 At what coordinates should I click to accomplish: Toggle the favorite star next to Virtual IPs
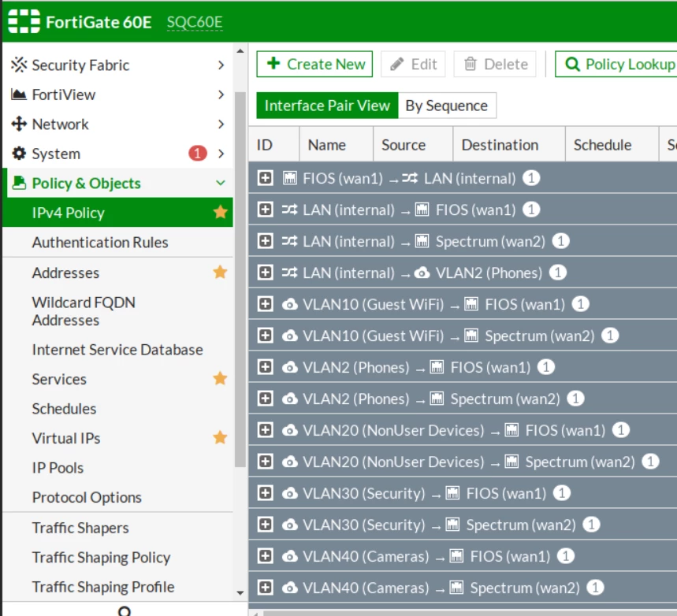(x=220, y=438)
